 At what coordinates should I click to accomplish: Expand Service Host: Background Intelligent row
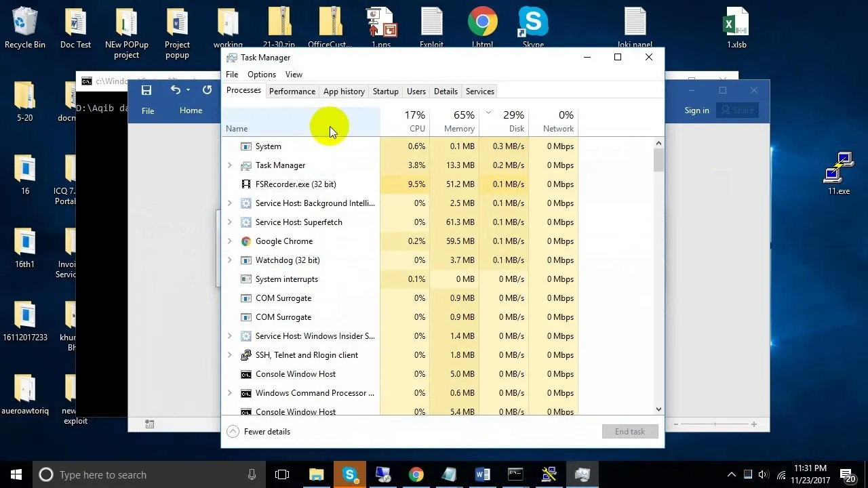(229, 203)
